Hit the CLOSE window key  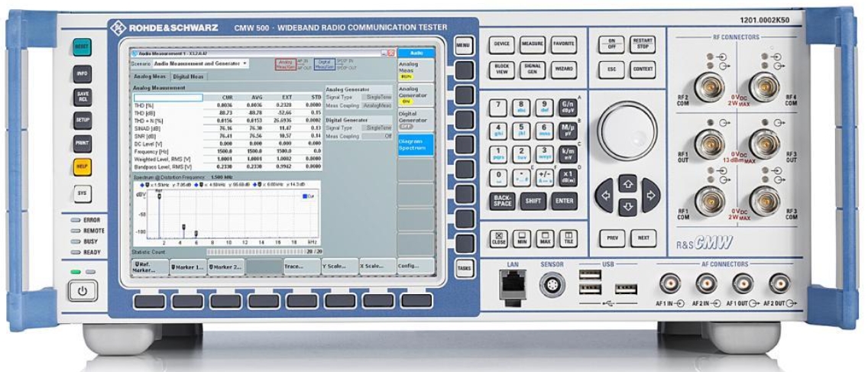pos(498,238)
